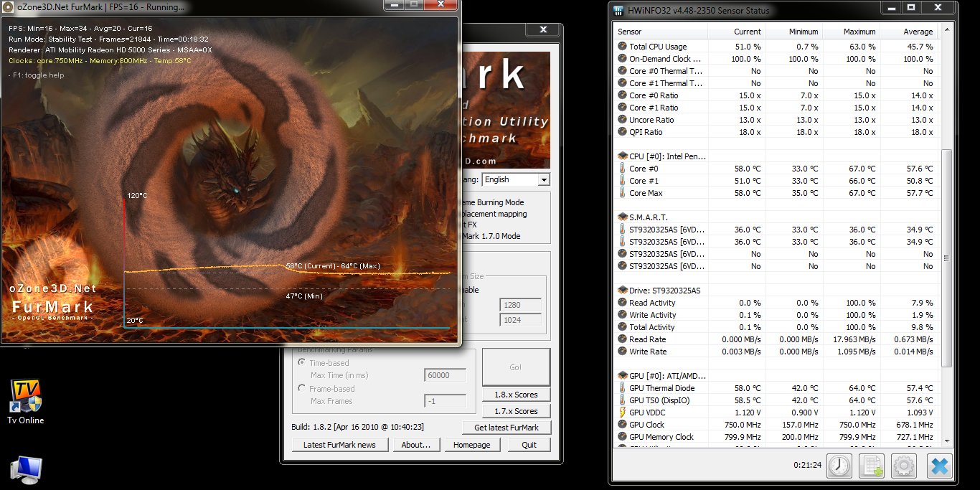Click the gauge icon beside Write Rate
This screenshot has height=490, width=980.
622,352
